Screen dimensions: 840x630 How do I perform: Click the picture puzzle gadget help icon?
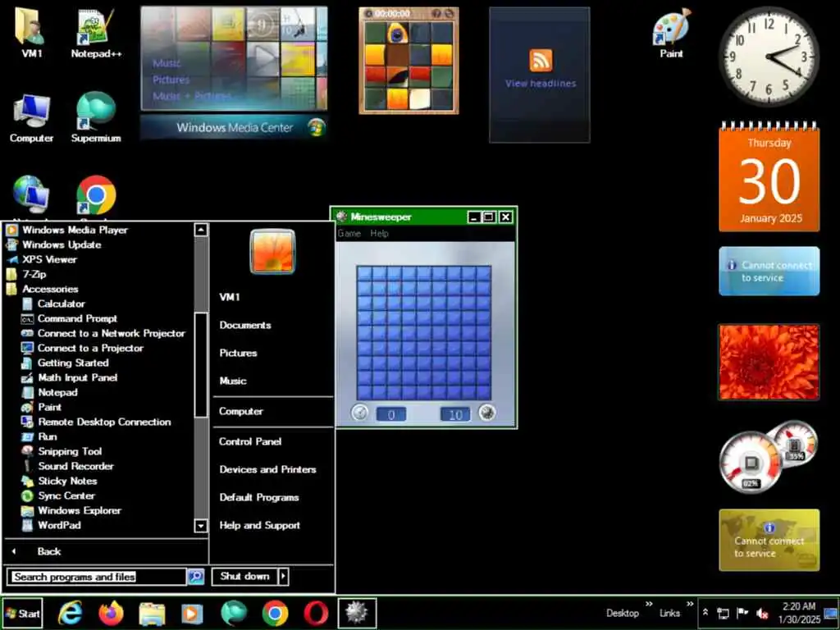coord(436,13)
